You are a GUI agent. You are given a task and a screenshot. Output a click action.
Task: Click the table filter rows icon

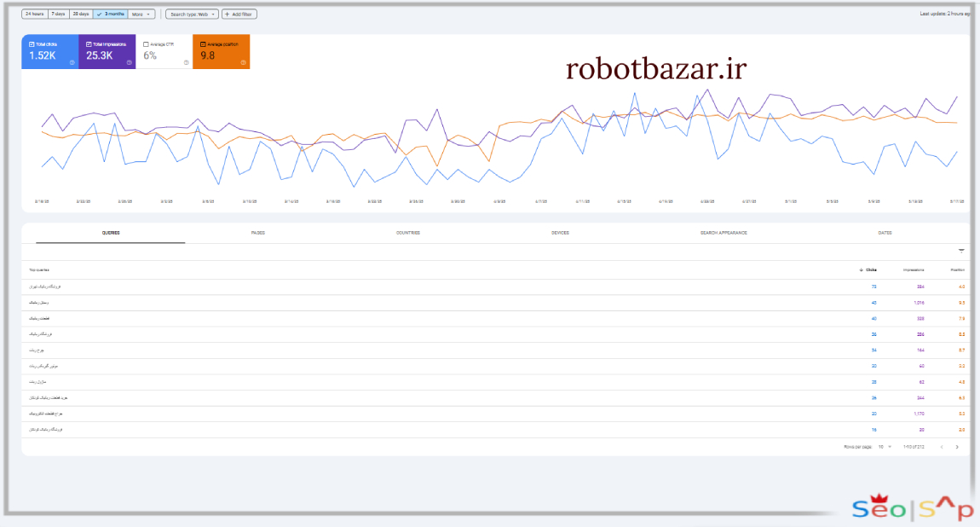(961, 251)
